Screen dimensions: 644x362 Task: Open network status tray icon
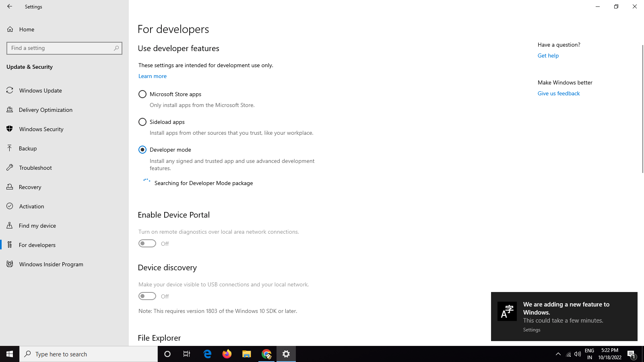point(568,354)
